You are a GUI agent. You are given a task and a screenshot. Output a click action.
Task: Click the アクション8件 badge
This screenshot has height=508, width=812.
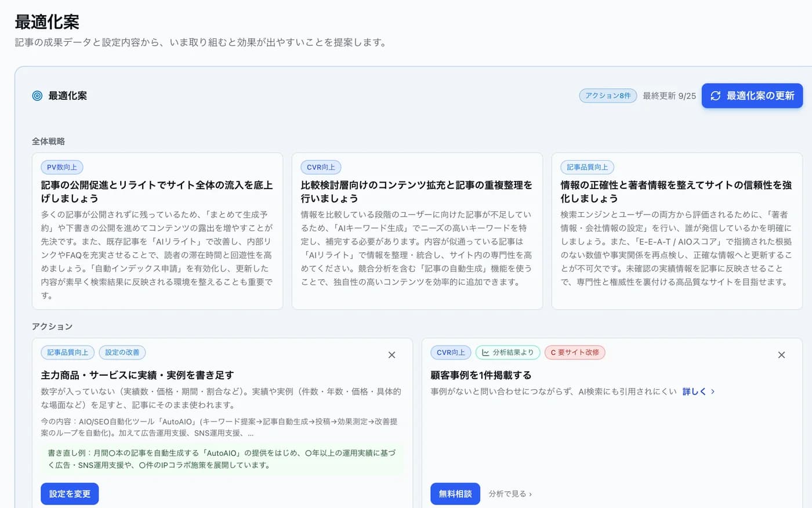tap(608, 96)
